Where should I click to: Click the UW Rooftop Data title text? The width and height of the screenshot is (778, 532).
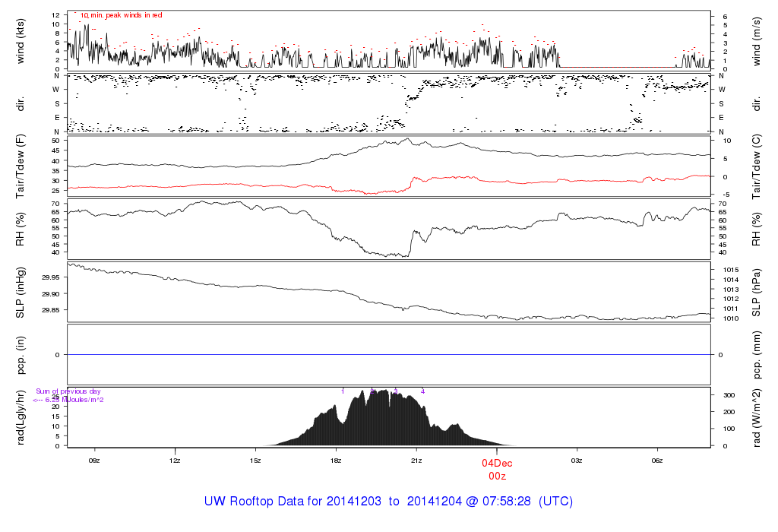click(x=388, y=502)
